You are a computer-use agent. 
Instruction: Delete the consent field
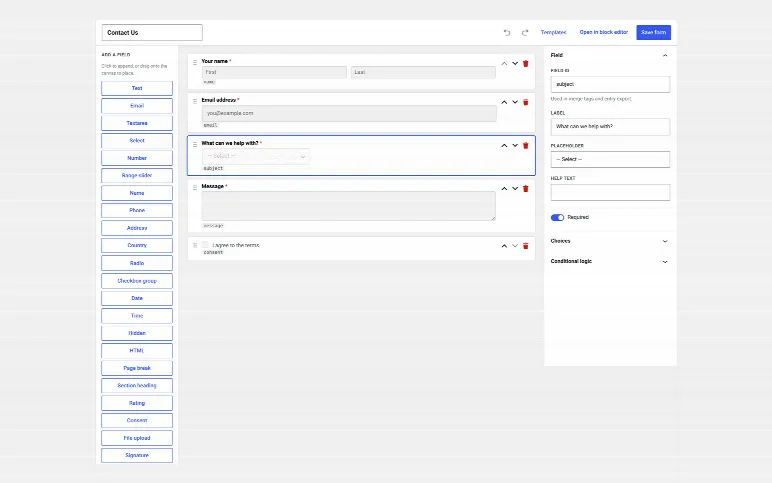coord(526,246)
